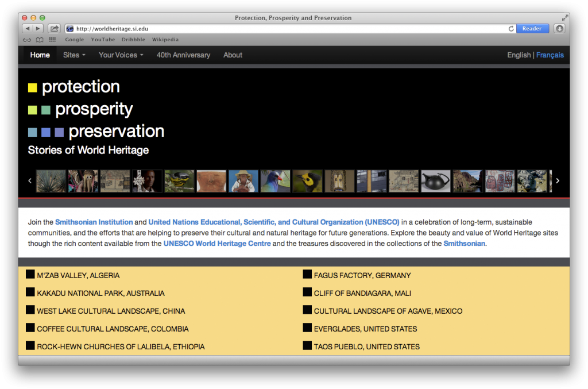Open CULTURAL LANDSCAPE OF AGAVE, MEXICO site

tap(388, 311)
